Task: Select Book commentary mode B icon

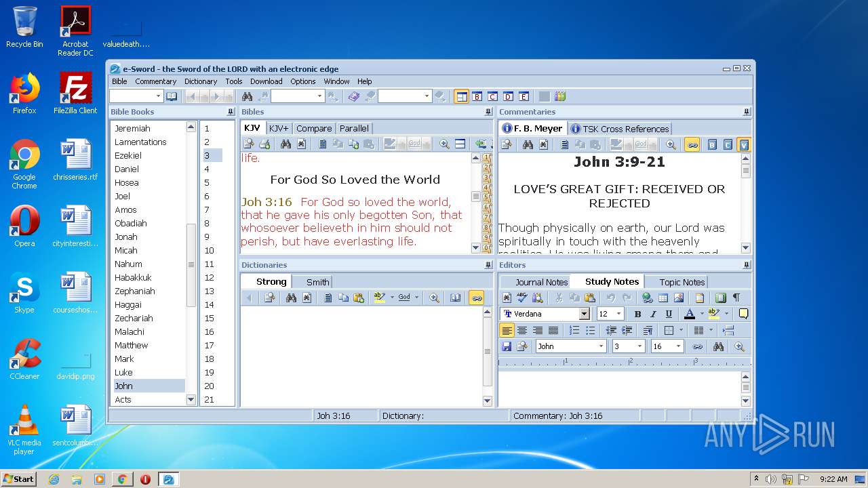Action: coord(712,144)
